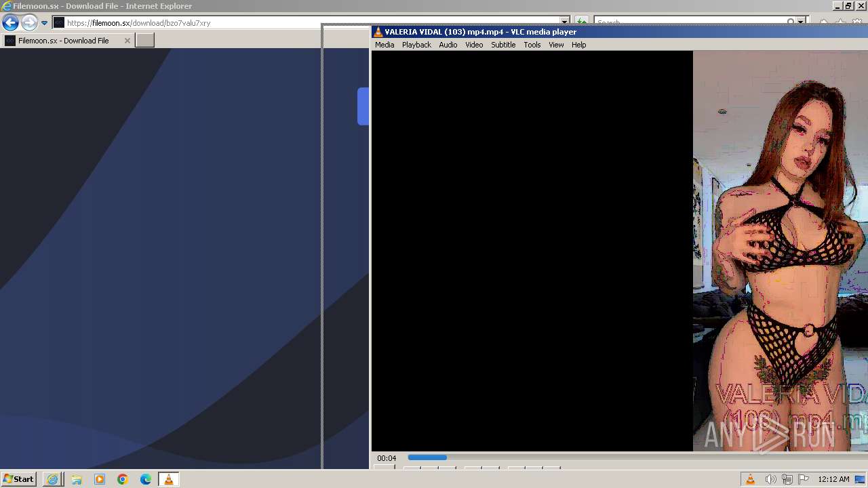Click the 12:12 AM system clock
This screenshot has width=868, height=488.
pos(833,479)
